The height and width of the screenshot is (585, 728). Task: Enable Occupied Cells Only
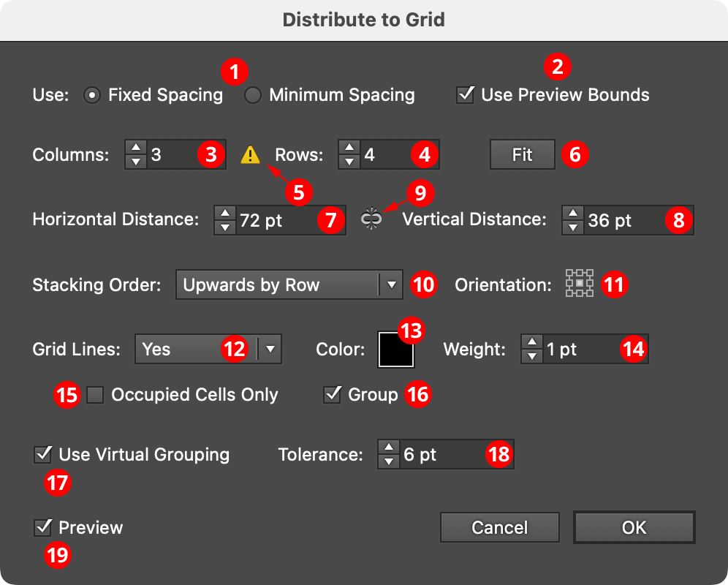tap(94, 395)
